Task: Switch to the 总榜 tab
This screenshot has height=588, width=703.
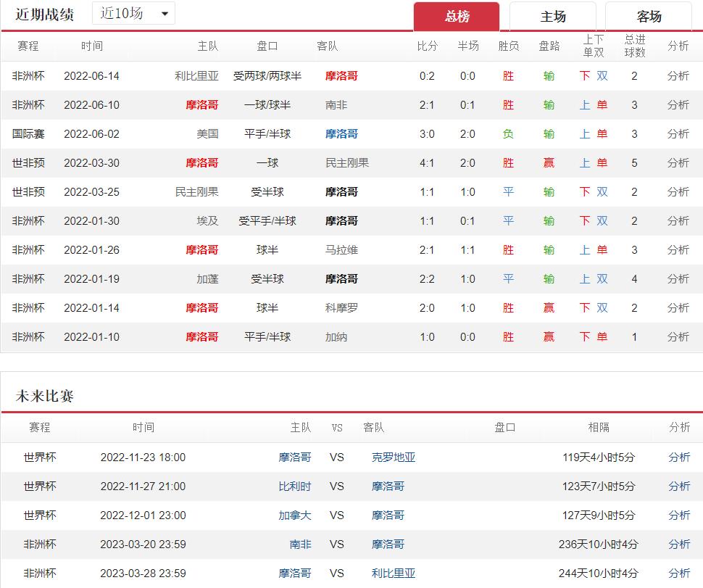Action: coord(457,17)
